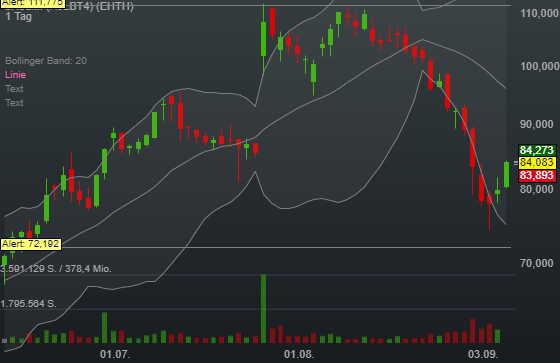Click the Alert: 72,192 label
The width and height of the screenshot is (560, 363).
31,244
